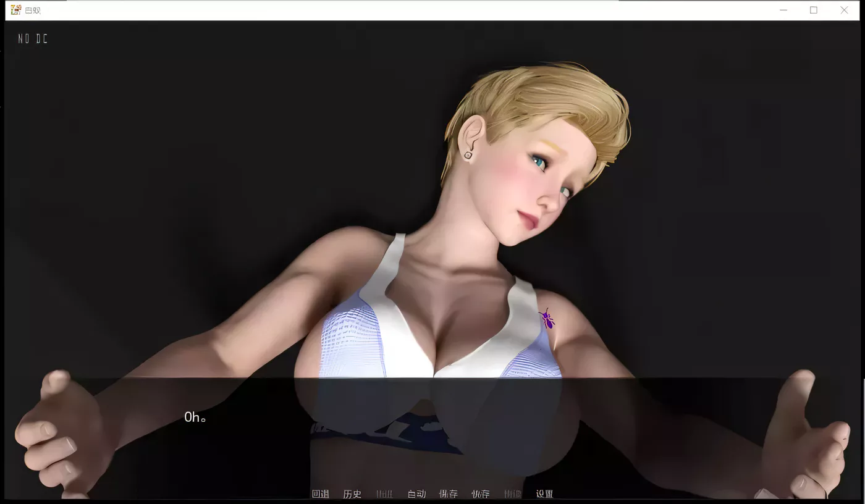Quick save with the 快存 button
This screenshot has height=504, width=865.
pos(481,493)
